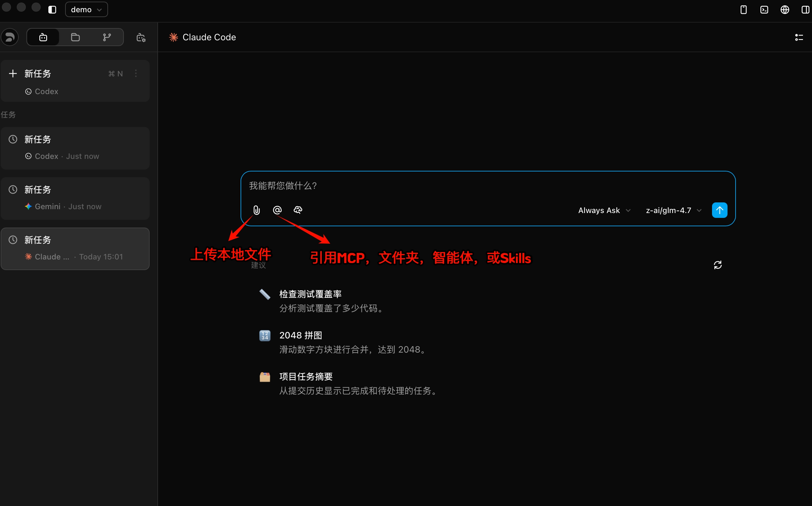Click the @ mention reference icon

tap(277, 210)
